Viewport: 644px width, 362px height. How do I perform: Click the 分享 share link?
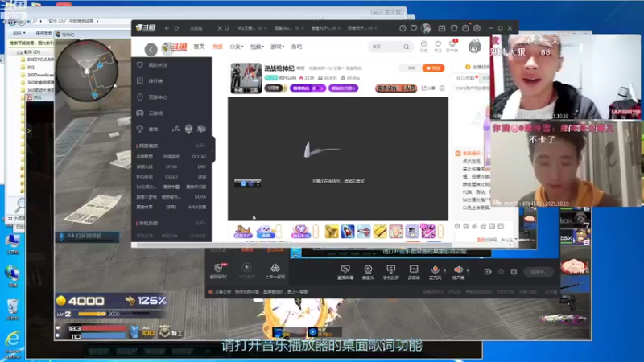pos(428,88)
